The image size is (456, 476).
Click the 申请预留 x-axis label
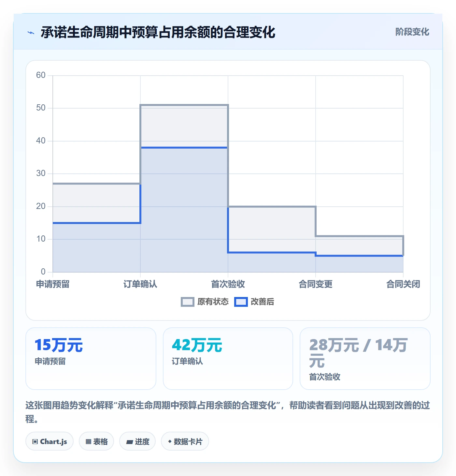(x=53, y=284)
